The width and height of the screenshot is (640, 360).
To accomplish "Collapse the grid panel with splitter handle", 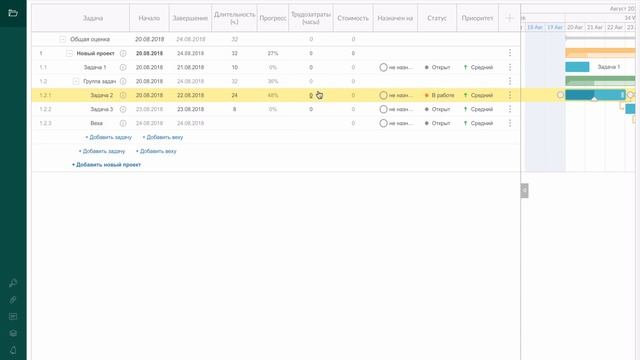I will tap(524, 191).
